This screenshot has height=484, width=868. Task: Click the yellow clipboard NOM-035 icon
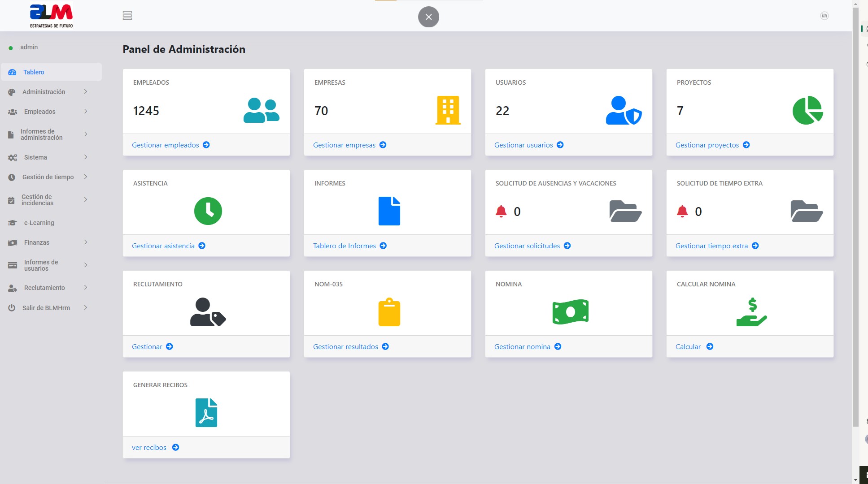pos(389,312)
